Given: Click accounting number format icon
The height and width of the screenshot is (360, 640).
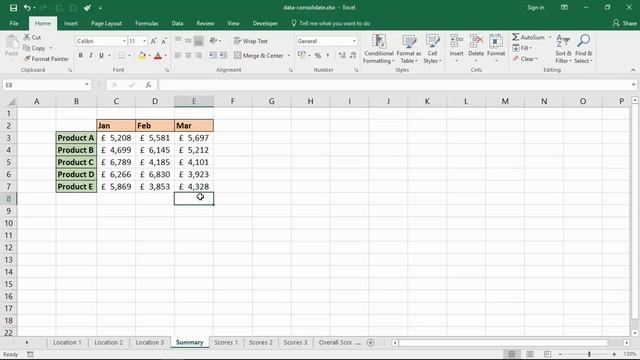Looking at the screenshot, I should (x=301, y=56).
